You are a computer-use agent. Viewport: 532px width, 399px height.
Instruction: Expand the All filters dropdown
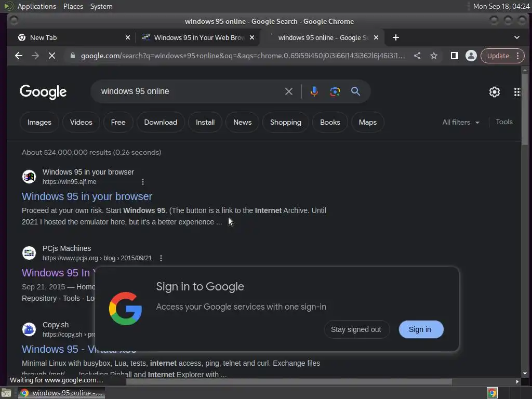pyautogui.click(x=461, y=122)
